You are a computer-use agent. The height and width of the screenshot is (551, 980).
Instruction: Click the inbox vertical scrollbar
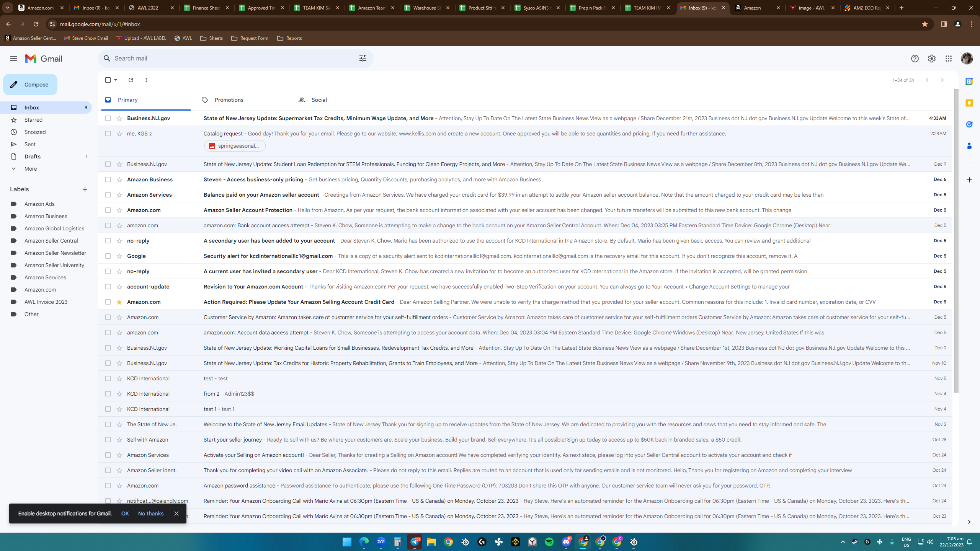tap(956, 241)
